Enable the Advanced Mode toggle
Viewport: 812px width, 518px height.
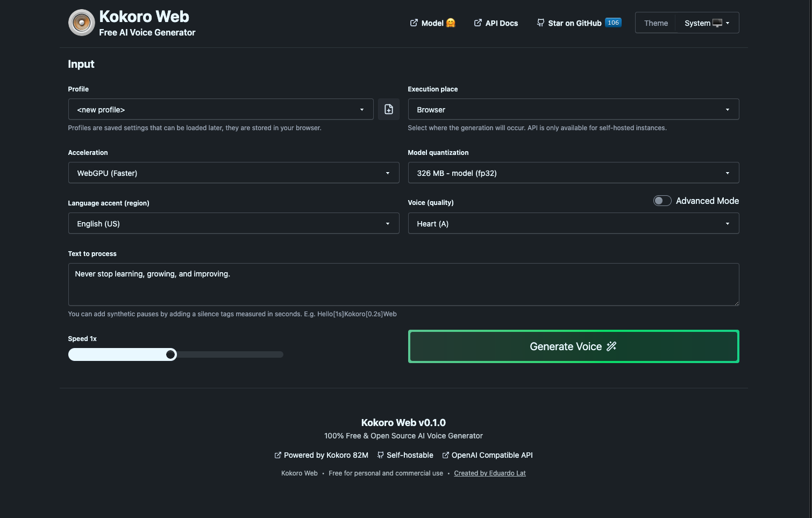(662, 201)
